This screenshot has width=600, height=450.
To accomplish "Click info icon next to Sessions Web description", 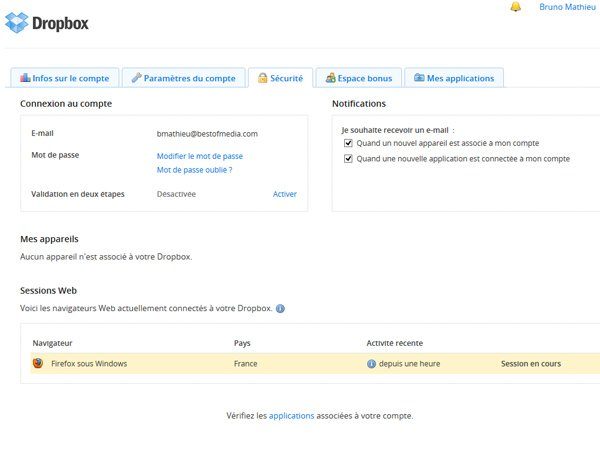I will [x=280, y=308].
